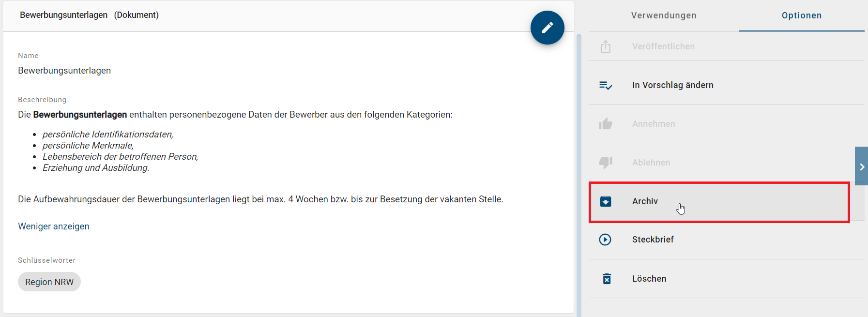The image size is (868, 317).
Task: Select the Annehmen option
Action: (x=726, y=124)
